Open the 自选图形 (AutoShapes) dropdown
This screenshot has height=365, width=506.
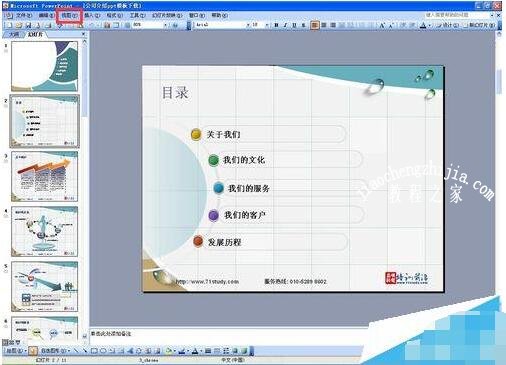point(55,351)
